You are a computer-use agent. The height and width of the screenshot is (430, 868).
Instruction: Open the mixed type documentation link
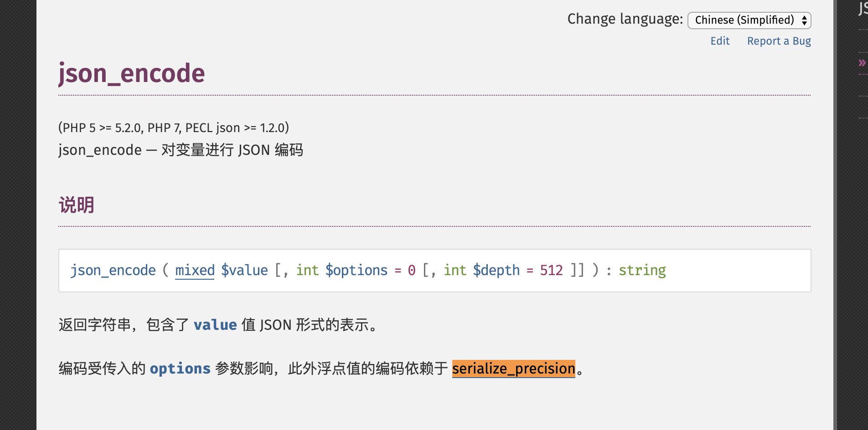coord(194,270)
